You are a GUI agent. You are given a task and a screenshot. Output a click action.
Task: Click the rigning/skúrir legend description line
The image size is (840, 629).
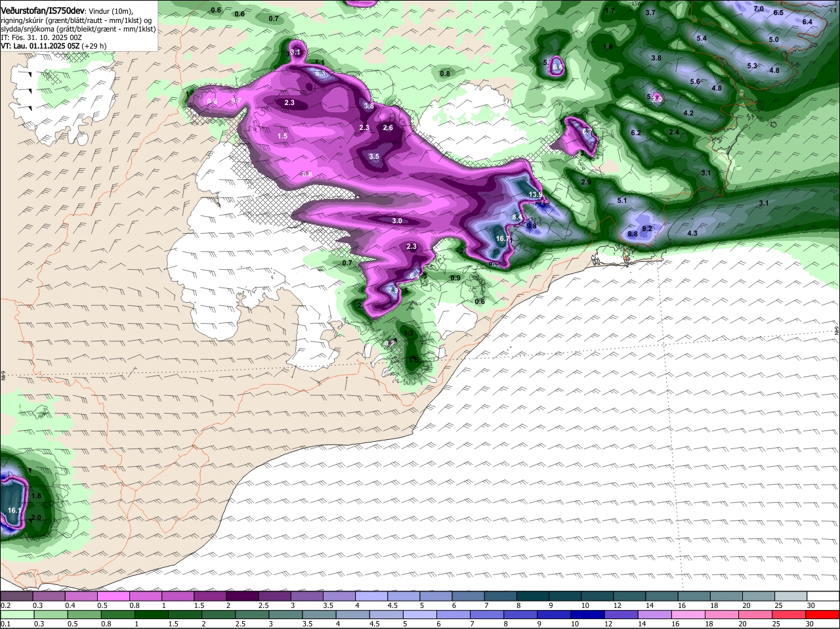(x=76, y=20)
